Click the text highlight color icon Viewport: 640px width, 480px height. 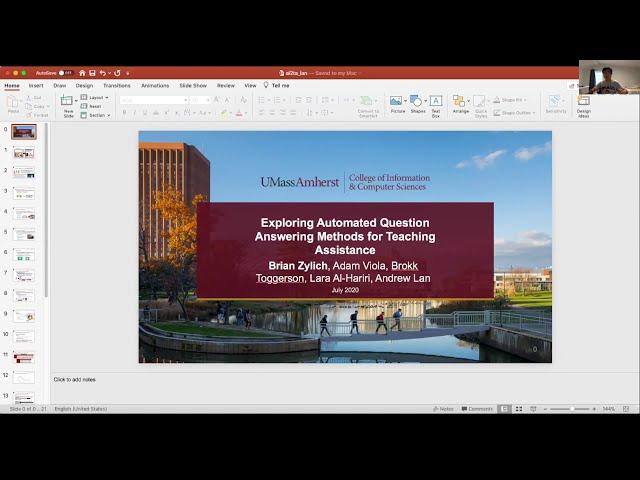click(224, 113)
